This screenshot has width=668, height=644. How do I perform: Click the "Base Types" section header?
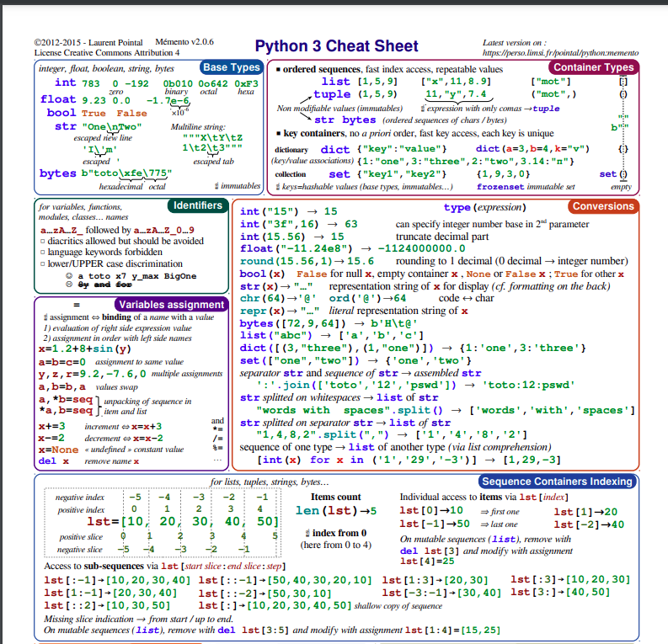tap(232, 67)
